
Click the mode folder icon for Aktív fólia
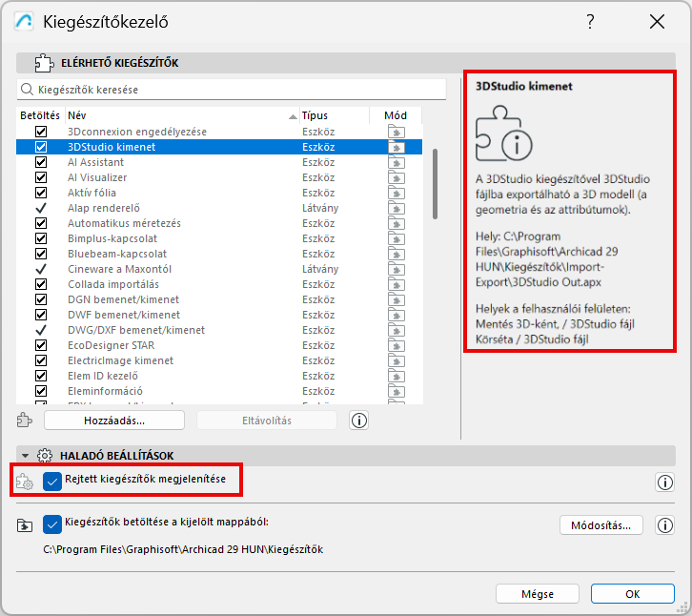[397, 193]
